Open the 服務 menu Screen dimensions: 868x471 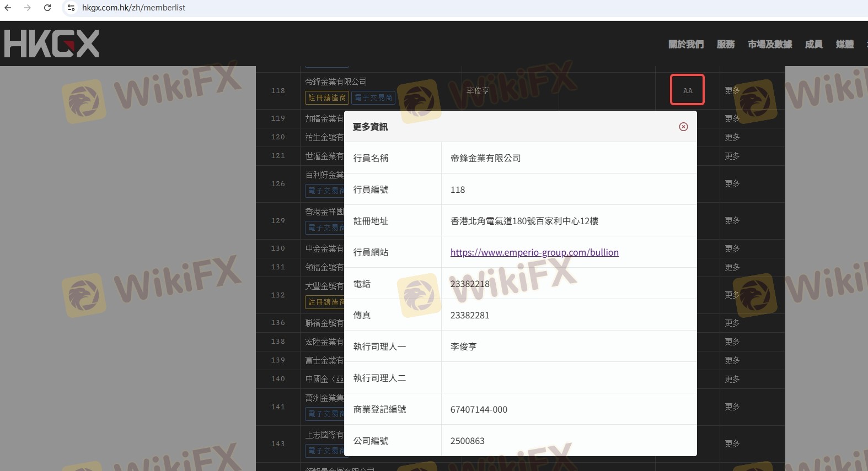coord(725,44)
